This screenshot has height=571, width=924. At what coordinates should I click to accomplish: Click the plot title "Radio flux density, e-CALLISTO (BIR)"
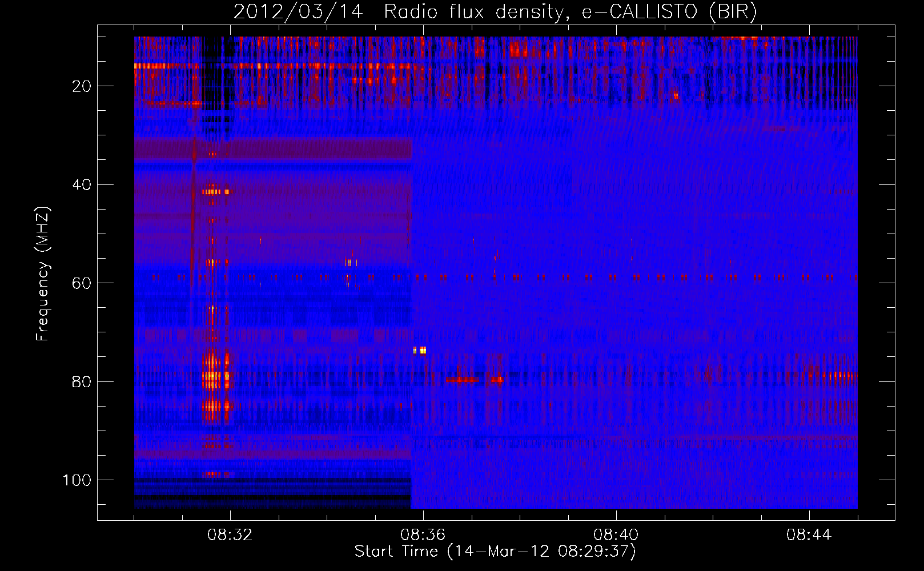(x=570, y=11)
